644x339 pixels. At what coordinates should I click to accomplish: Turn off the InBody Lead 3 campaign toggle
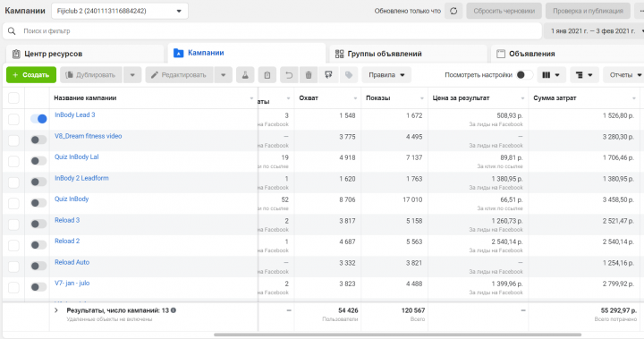(38, 119)
